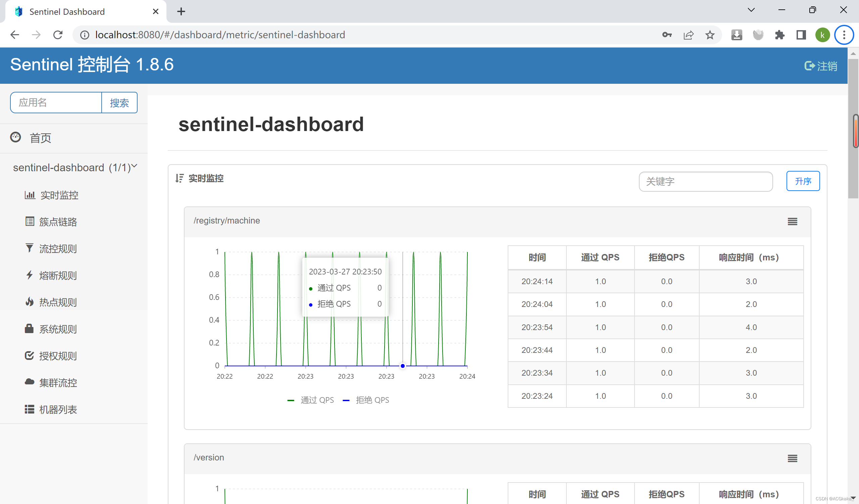
Task: Switch to the Sentinel Dashboard browser tab
Action: point(67,11)
